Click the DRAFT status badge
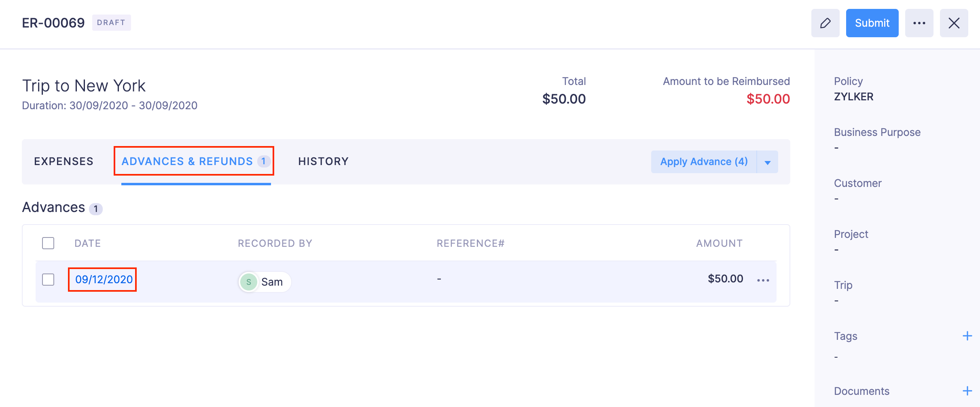 point(111,23)
